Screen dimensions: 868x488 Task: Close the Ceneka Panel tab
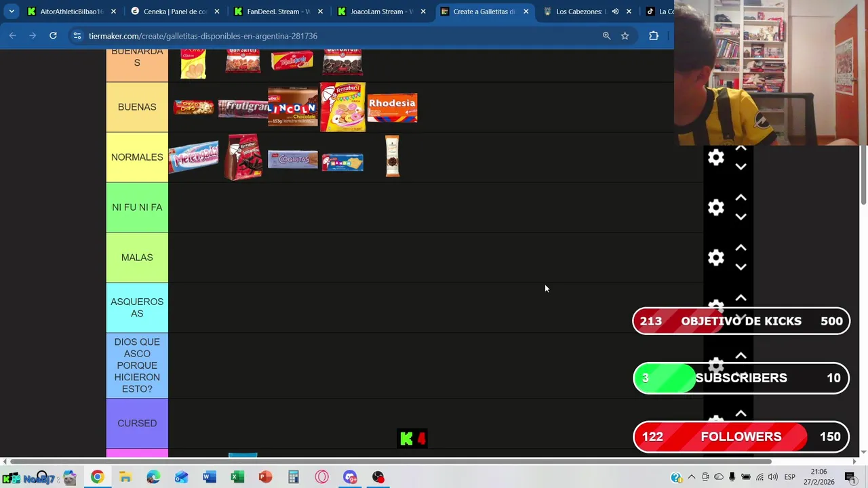(x=217, y=12)
